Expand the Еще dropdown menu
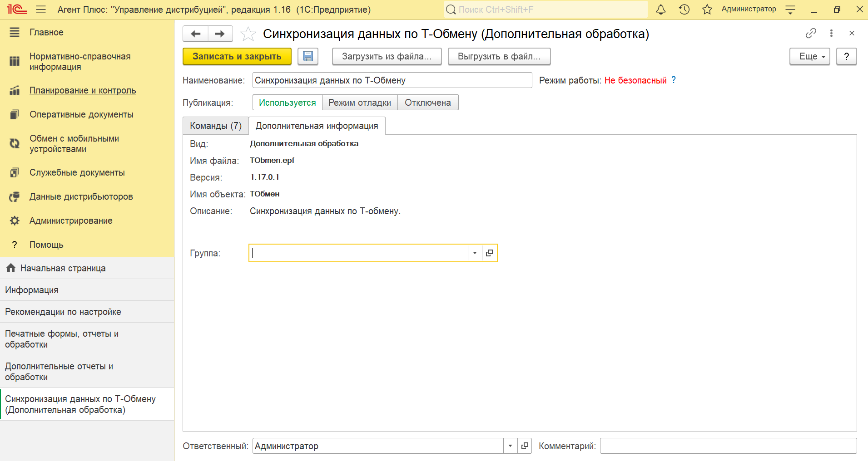 (x=809, y=56)
